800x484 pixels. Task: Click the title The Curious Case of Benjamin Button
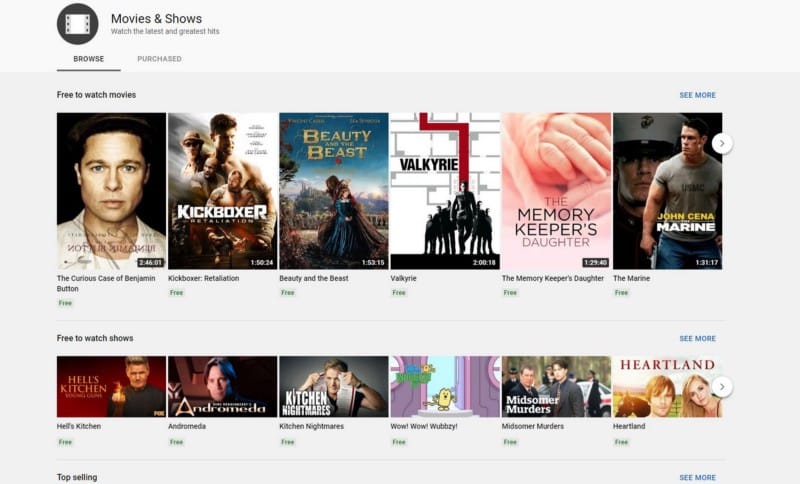pyautogui.click(x=106, y=284)
